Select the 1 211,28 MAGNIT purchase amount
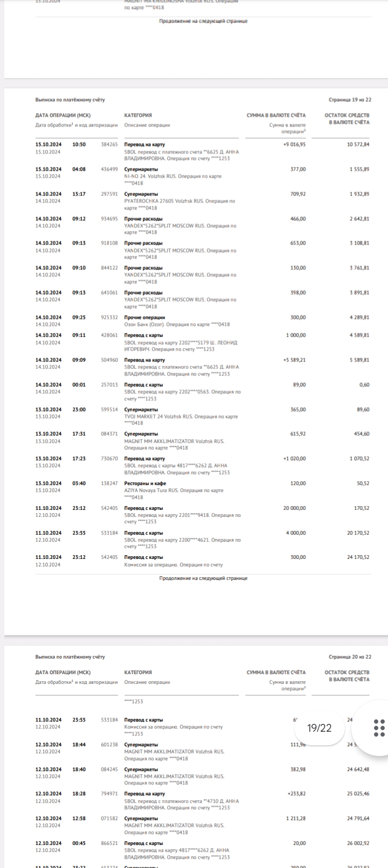The image size is (388, 868). point(295,818)
